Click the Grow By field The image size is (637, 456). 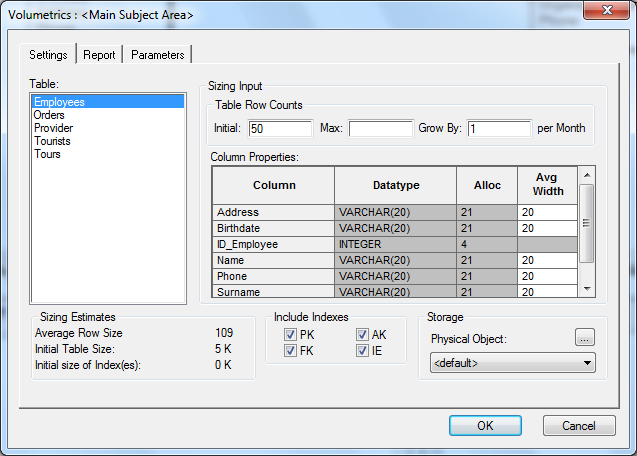tap(499, 129)
